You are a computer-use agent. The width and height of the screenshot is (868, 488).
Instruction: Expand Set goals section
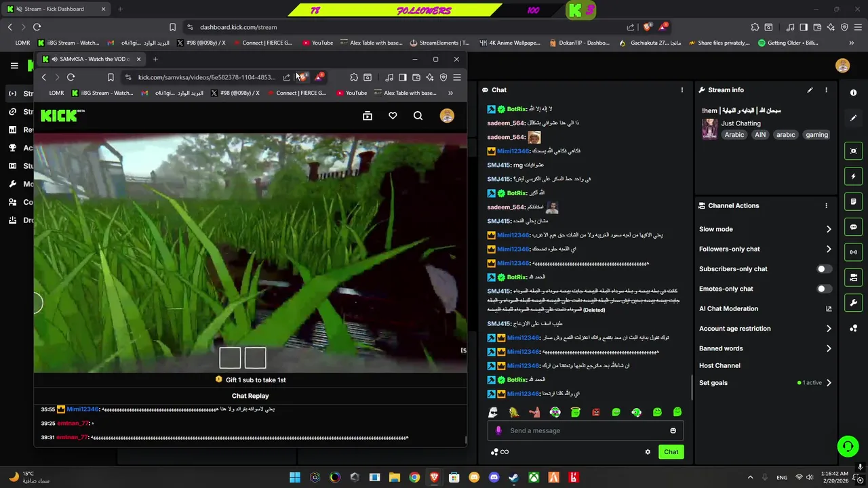(765, 383)
